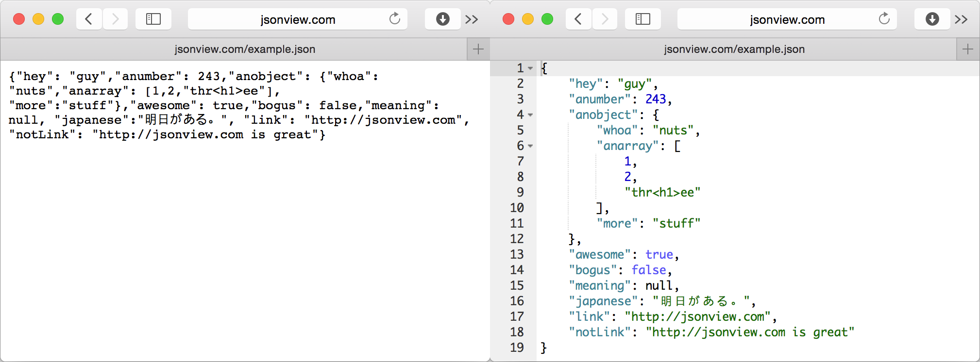The width and height of the screenshot is (980, 362).
Task: Open downloads in the left Safari window
Action: point(442,19)
